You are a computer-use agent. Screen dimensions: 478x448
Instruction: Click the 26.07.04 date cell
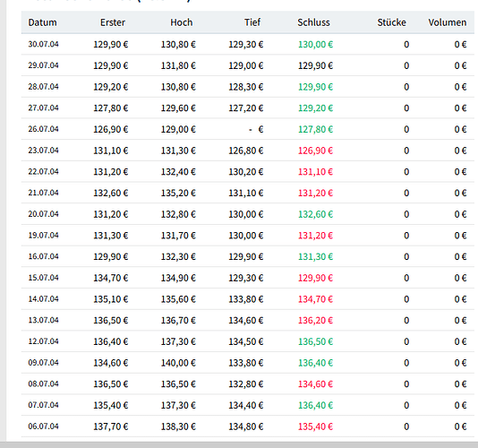pyautogui.click(x=43, y=129)
